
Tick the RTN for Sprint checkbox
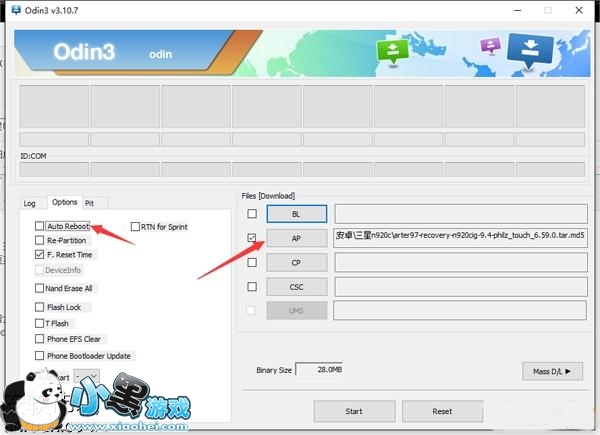coord(135,227)
